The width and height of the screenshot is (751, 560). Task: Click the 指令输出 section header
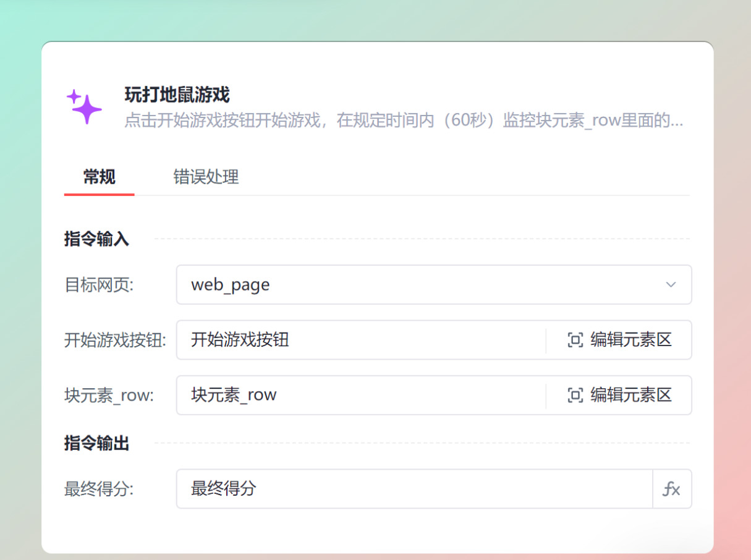point(96,443)
